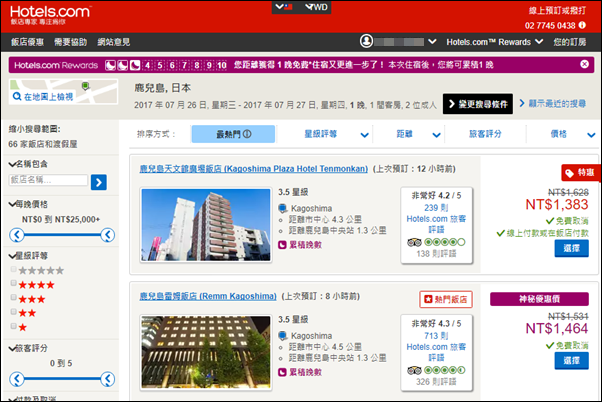Click reward night number 10 tile
The image size is (602, 402).
click(222, 65)
